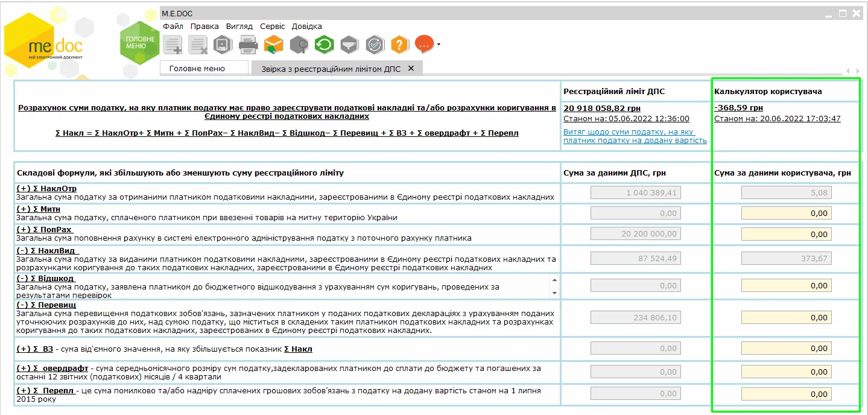Click ДПС field showing 87 524,49
868x415 pixels.
coord(636,258)
